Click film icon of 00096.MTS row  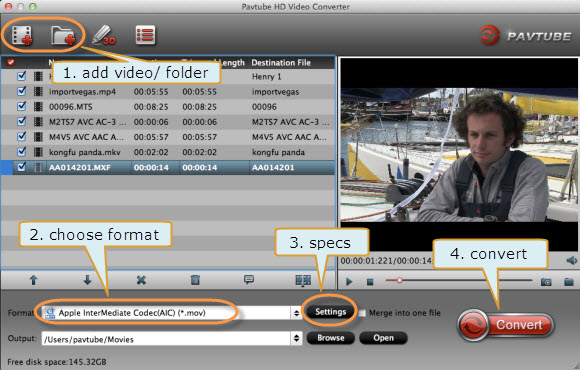[38, 107]
